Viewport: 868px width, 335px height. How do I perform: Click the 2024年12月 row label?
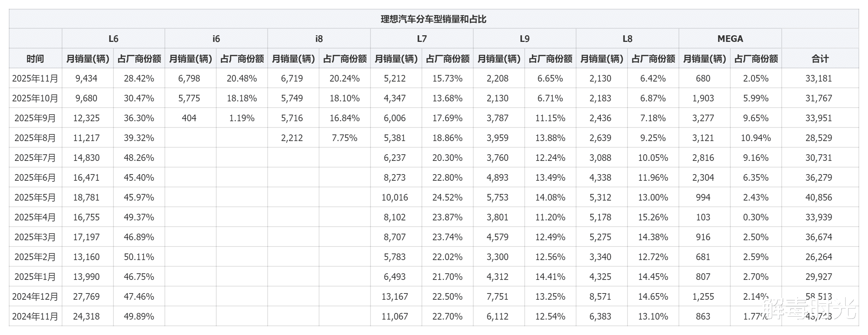click(x=35, y=296)
